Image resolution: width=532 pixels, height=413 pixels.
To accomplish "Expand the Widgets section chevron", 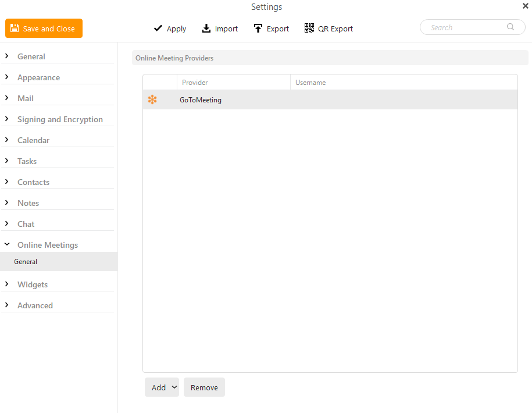I will [x=6, y=284].
